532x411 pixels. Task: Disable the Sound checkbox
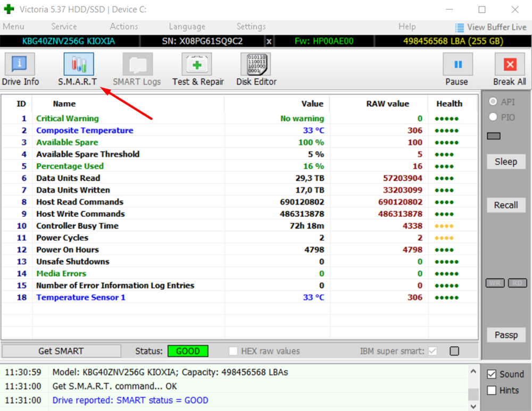click(492, 374)
